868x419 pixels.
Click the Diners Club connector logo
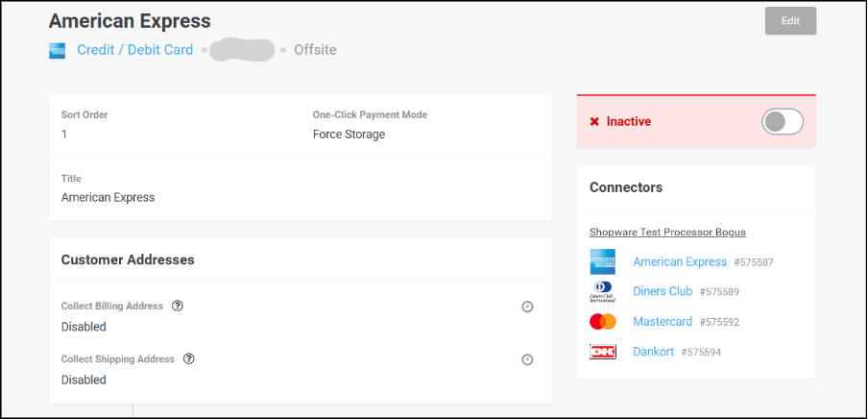(603, 291)
